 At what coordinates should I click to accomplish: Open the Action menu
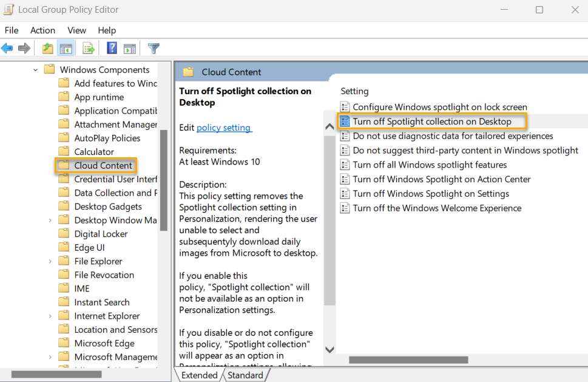(42, 30)
